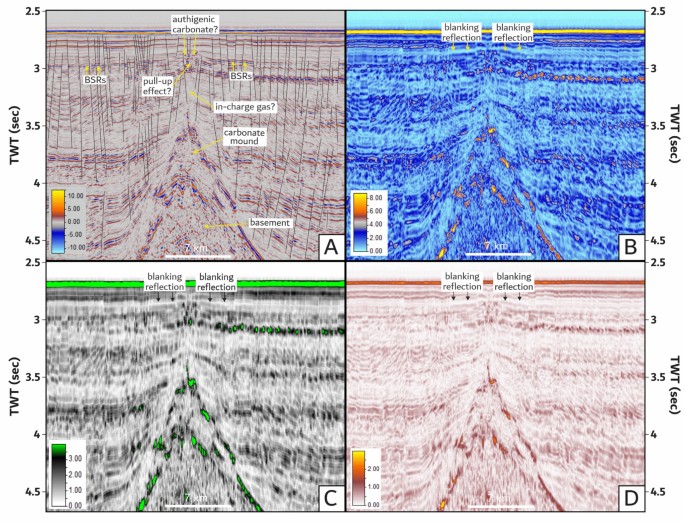Screen dimensions: 685x524
Task: Click the '3.00' value on panel C's color bar
Action: (x=75, y=458)
